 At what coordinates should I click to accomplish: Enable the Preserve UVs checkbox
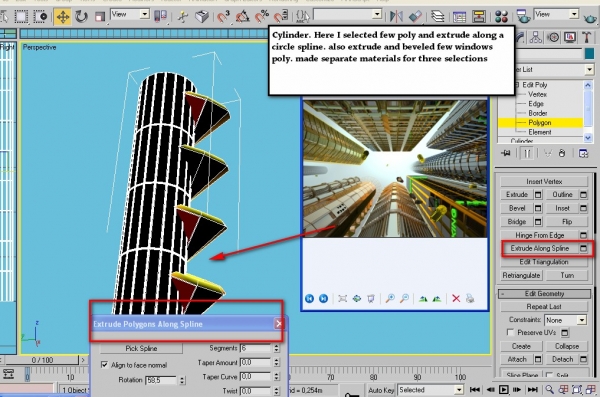(510, 332)
